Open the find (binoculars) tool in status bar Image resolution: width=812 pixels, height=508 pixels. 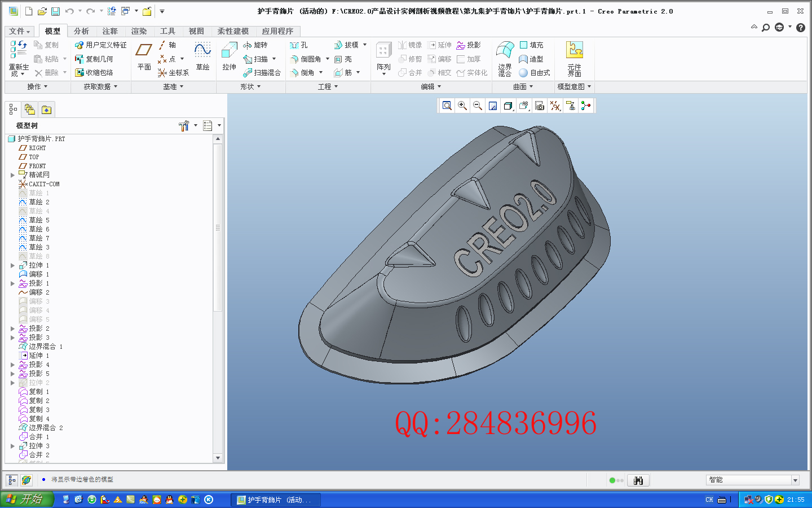(x=638, y=480)
